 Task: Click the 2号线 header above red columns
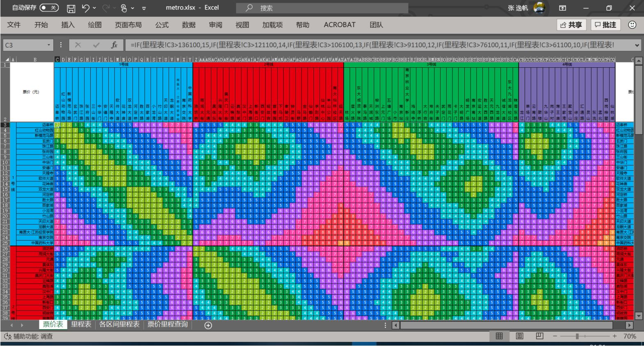pos(268,64)
